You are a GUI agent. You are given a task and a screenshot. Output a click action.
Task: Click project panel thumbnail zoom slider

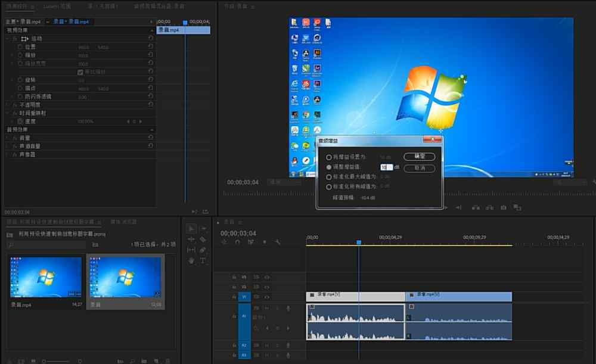click(56, 361)
